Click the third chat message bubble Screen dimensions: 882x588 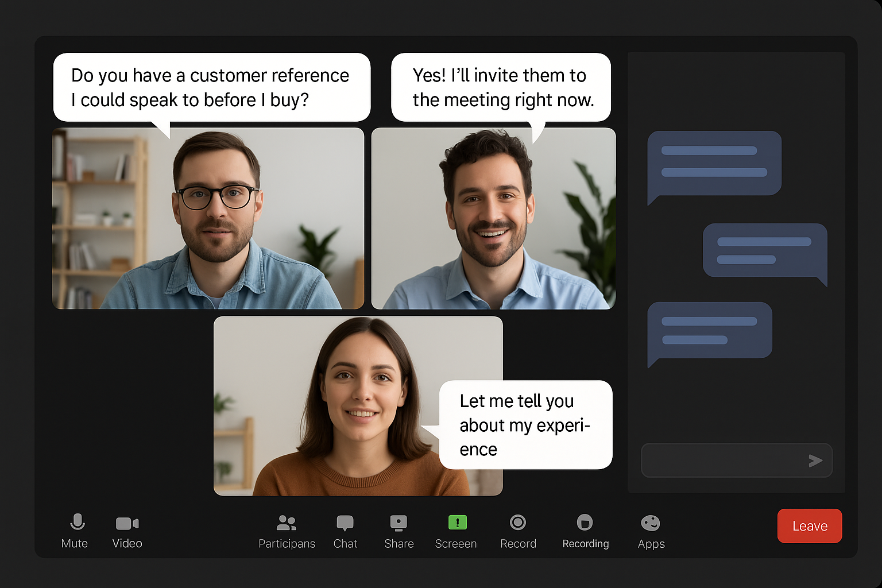tap(710, 330)
